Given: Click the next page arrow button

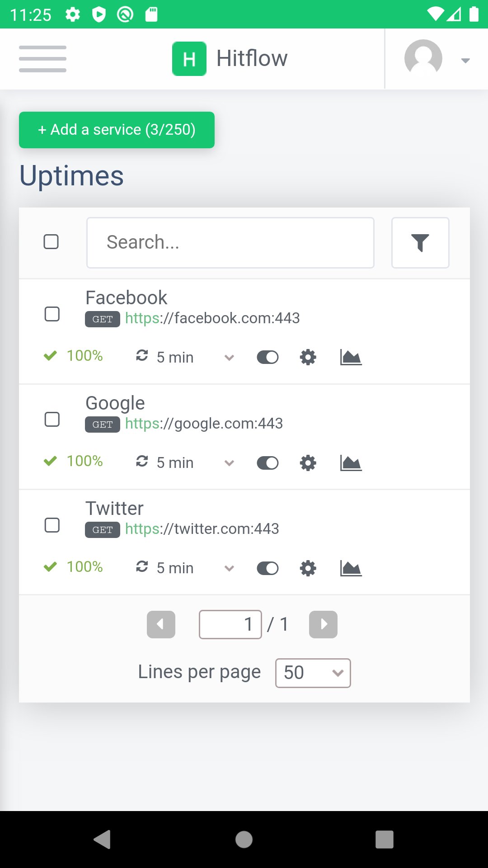Looking at the screenshot, I should point(323,624).
